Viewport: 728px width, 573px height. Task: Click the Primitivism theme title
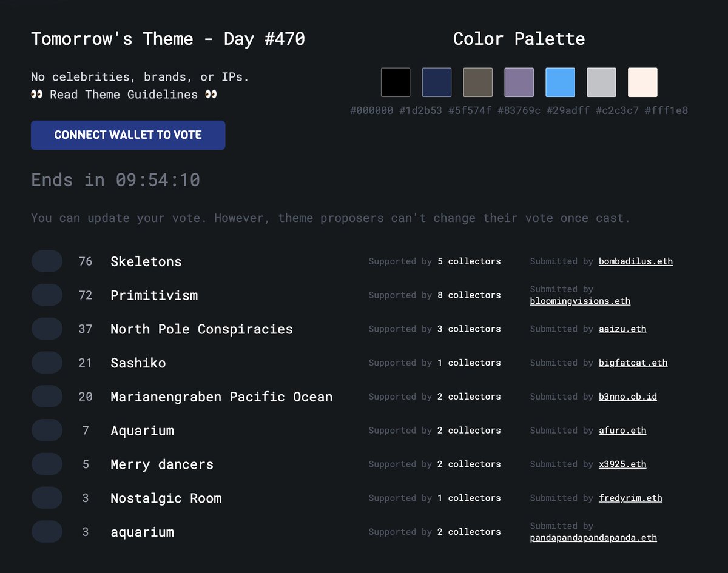click(154, 295)
